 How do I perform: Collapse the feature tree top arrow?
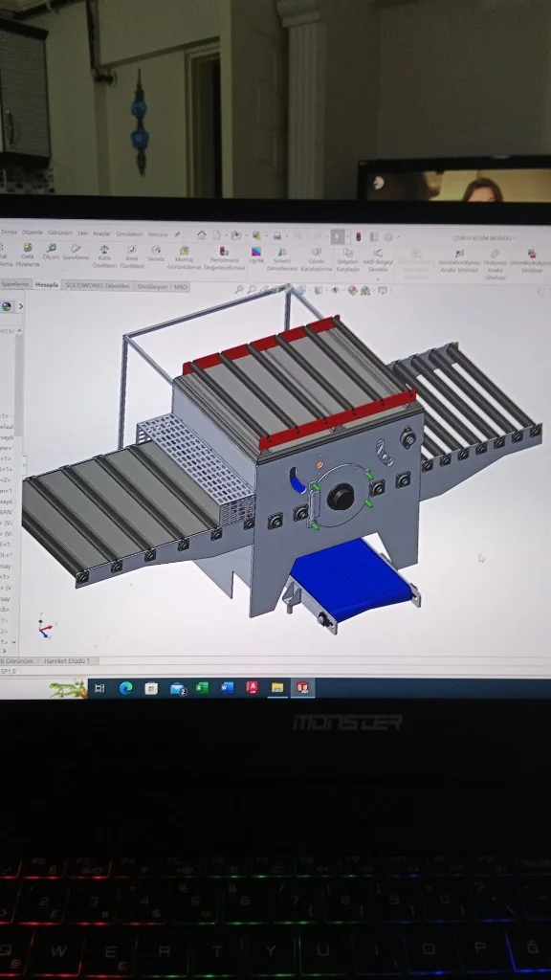click(19, 330)
